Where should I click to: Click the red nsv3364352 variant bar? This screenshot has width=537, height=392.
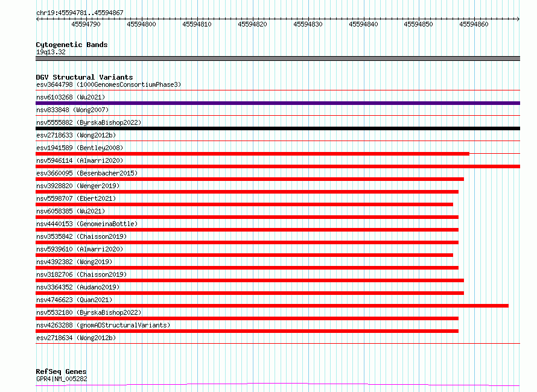coord(250,293)
